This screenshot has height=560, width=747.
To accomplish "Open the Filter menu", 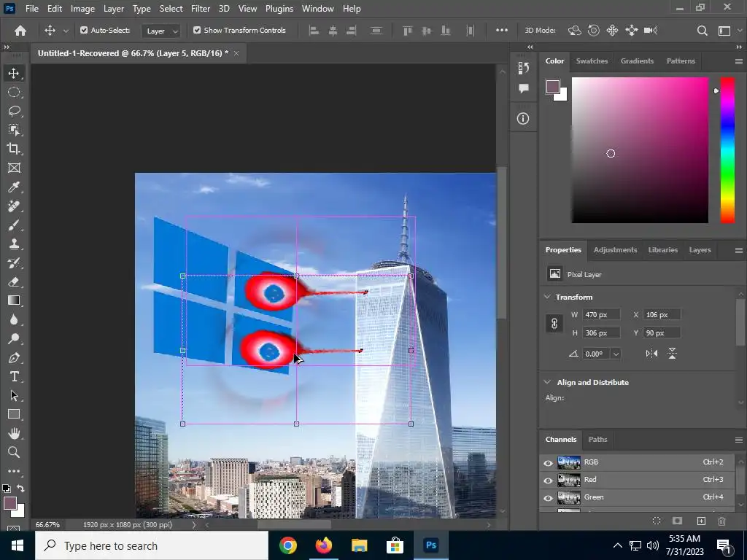I will [201, 9].
